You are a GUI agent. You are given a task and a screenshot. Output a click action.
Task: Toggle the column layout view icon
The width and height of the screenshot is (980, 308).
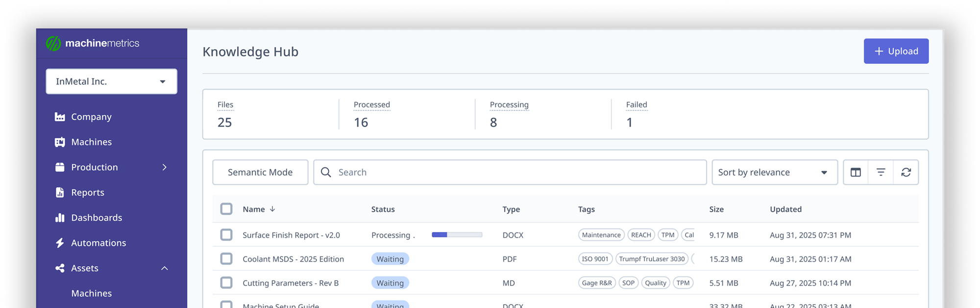pos(856,172)
